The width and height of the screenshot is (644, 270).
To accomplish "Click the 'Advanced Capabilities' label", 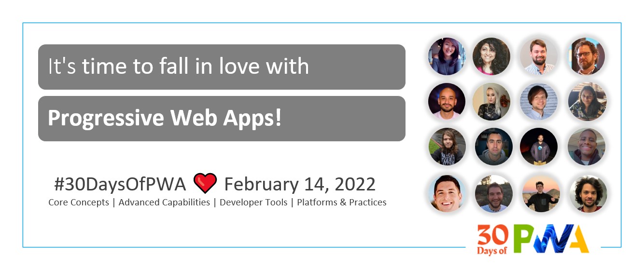I will tap(164, 202).
